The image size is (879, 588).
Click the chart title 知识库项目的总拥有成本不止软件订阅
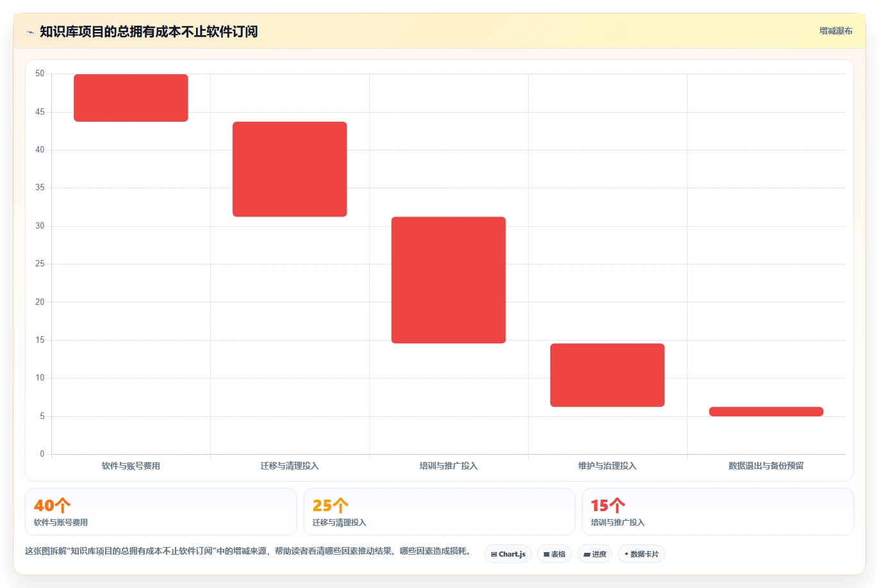tap(149, 32)
